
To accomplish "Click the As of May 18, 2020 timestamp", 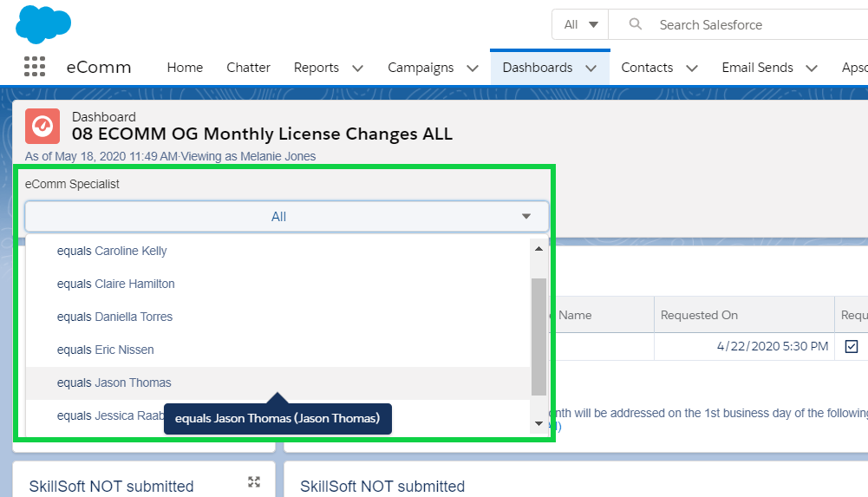I will [x=101, y=157].
